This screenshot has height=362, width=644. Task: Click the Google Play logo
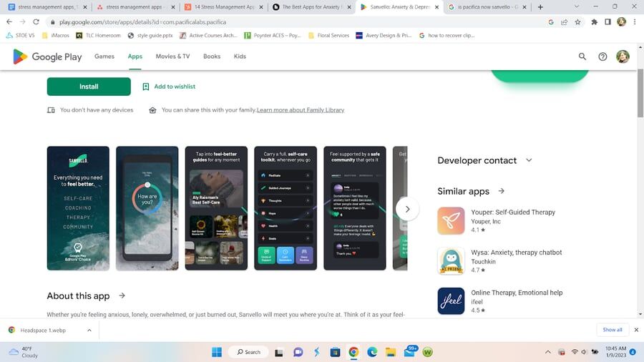47,57
